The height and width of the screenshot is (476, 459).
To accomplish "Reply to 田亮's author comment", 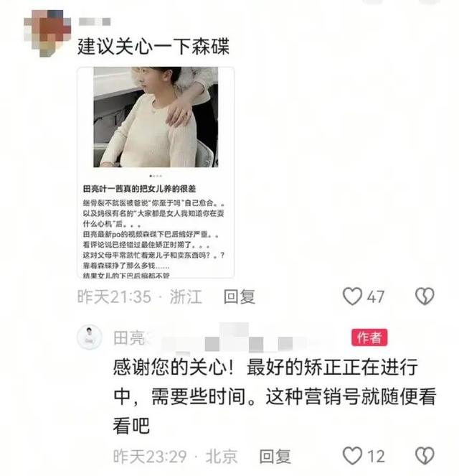I will (x=275, y=457).
